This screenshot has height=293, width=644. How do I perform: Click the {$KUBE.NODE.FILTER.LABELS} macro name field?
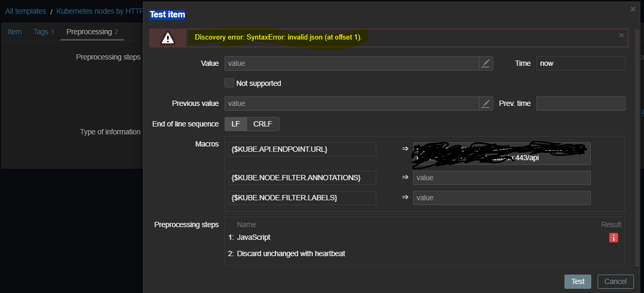point(303,198)
